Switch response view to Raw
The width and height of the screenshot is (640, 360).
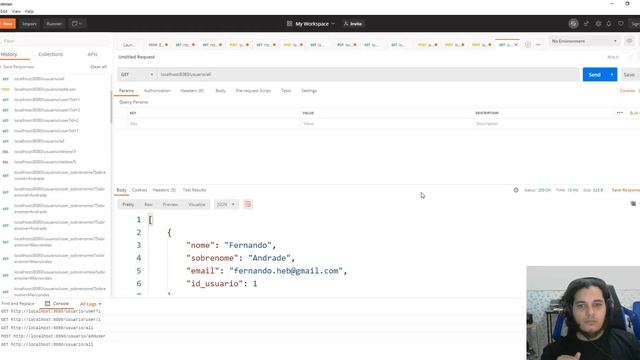click(148, 204)
